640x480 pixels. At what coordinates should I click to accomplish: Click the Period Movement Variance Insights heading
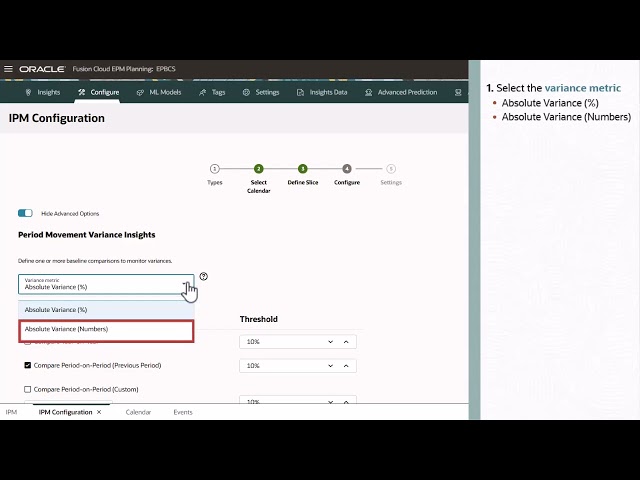click(x=87, y=235)
